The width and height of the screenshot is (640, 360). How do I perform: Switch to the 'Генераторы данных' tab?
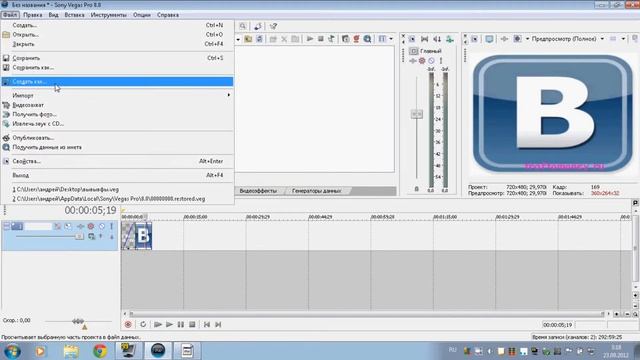[317, 191]
